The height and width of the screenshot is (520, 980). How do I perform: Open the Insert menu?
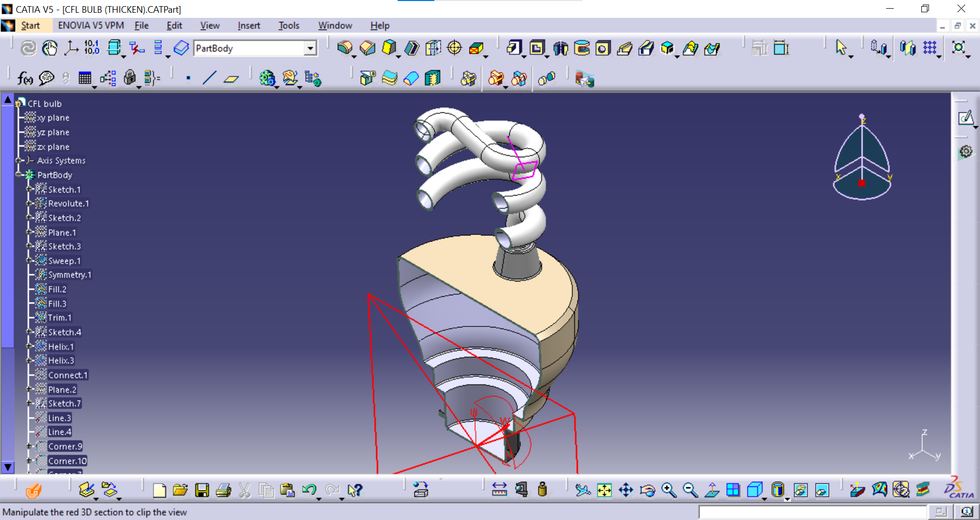[249, 26]
